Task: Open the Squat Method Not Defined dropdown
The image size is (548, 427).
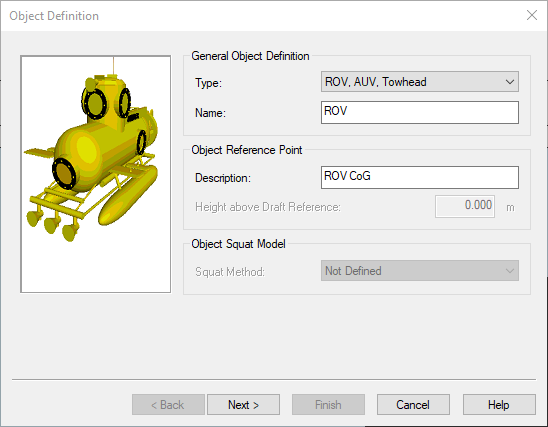Action: pos(420,270)
